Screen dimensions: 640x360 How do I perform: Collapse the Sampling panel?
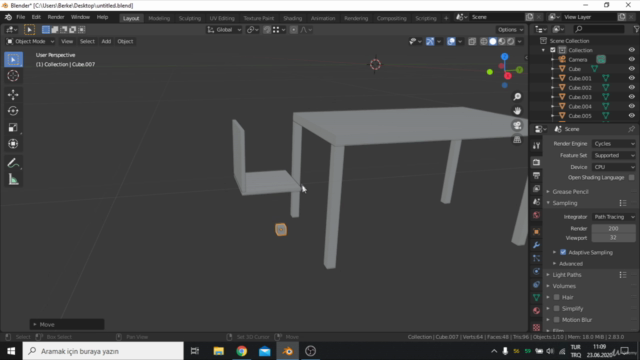pos(565,203)
